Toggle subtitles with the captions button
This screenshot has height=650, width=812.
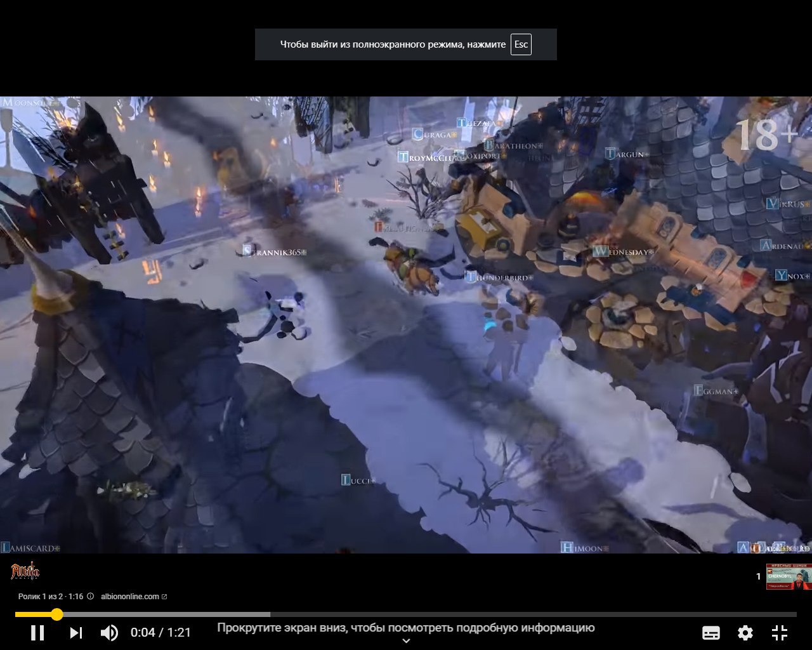(711, 632)
